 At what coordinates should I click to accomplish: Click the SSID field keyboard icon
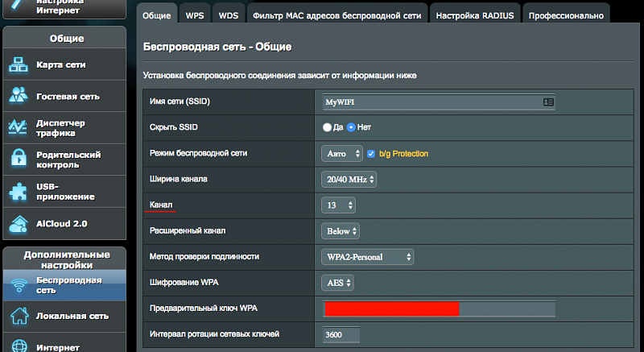click(x=548, y=102)
